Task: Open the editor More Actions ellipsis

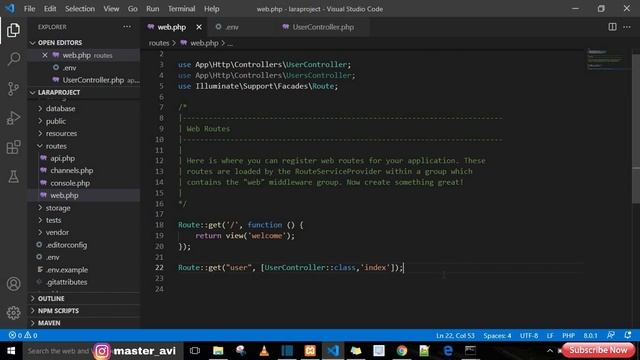Action: 627,27
